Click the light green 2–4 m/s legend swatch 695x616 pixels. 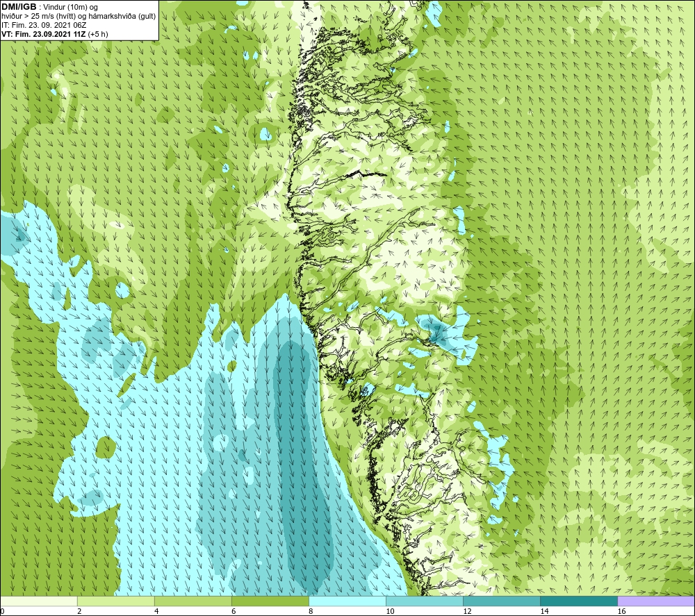115,601
